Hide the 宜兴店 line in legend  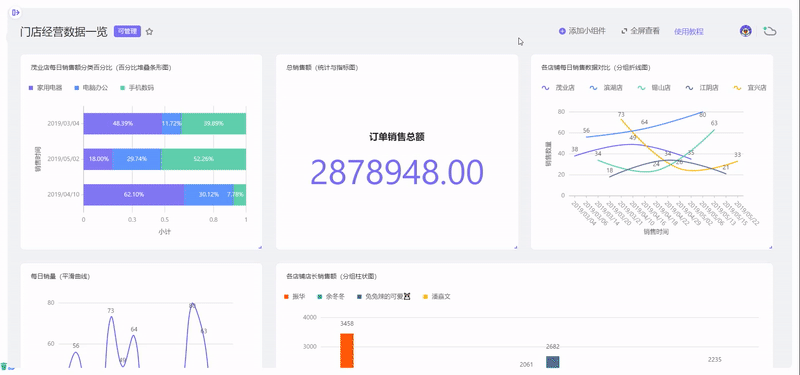click(750, 88)
